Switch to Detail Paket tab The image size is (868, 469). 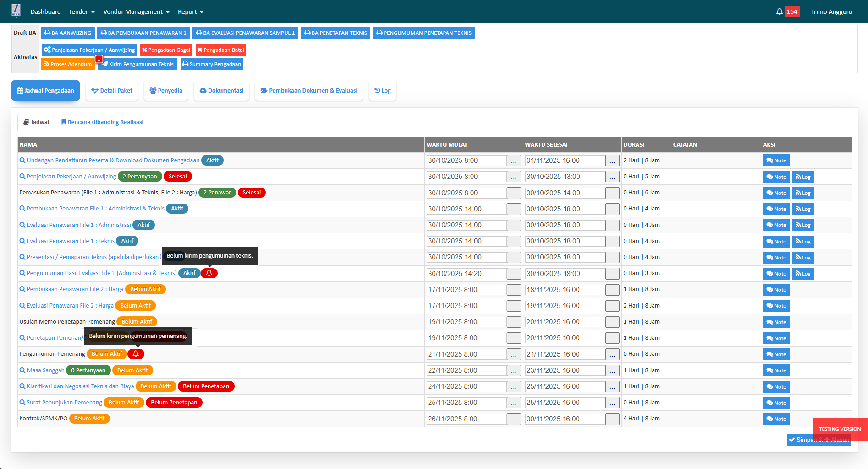tap(112, 91)
